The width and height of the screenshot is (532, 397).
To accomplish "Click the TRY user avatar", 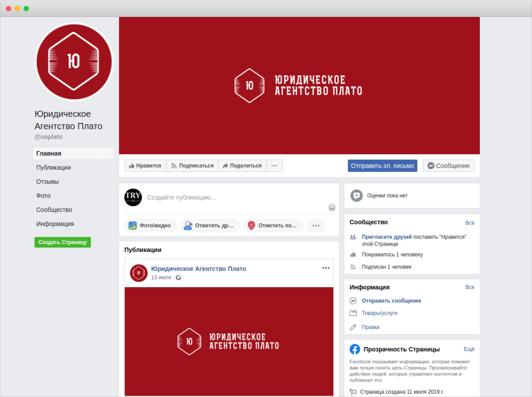I will [133, 197].
